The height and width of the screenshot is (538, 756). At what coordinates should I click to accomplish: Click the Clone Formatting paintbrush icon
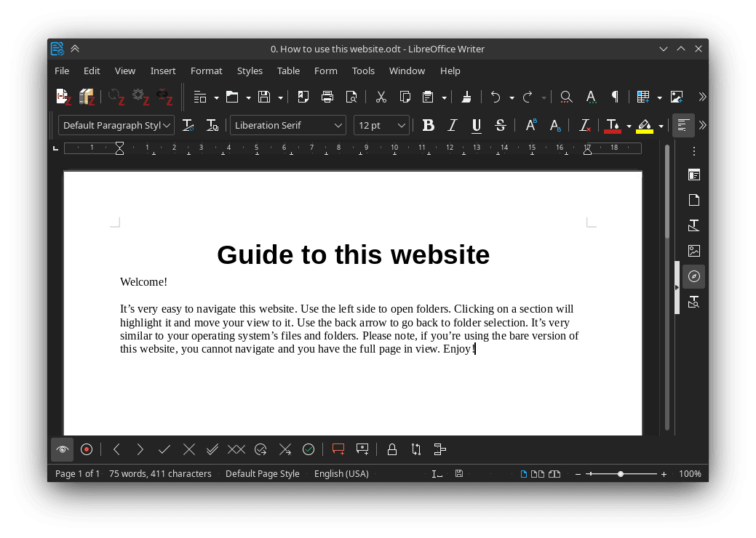point(467,97)
